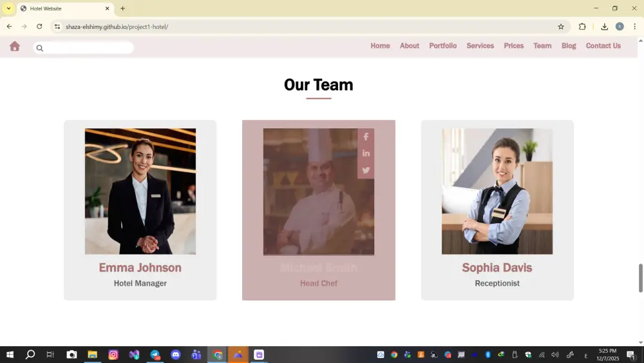
Task: Open Michael Smith's Facebook icon
Action: (366, 137)
